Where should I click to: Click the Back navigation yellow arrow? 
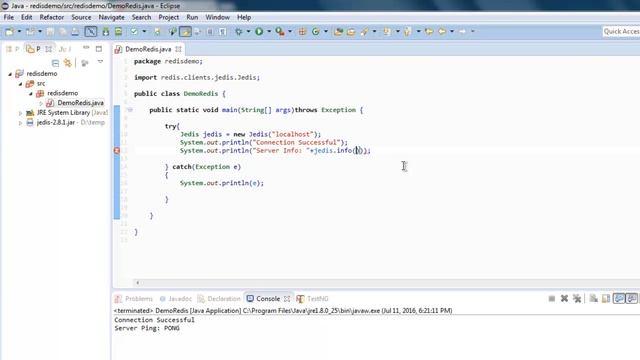pos(442,31)
